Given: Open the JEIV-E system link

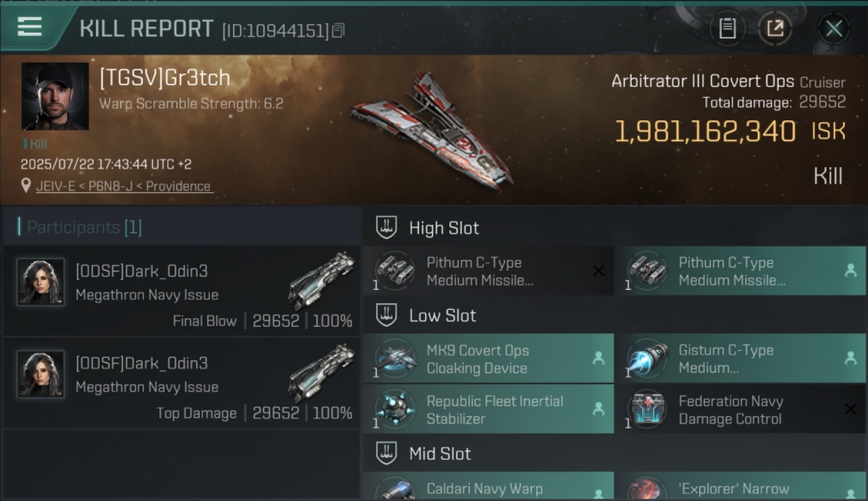Looking at the screenshot, I should 55,186.
